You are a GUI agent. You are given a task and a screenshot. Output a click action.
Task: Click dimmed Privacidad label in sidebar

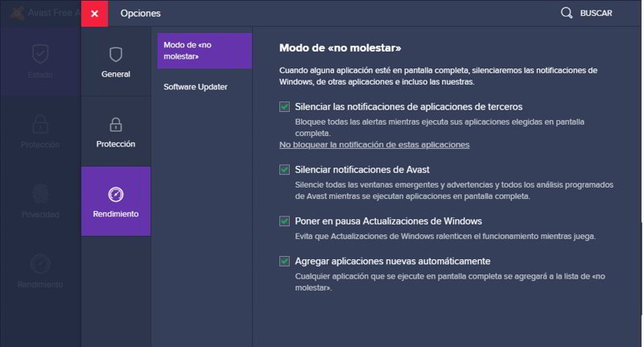40,214
